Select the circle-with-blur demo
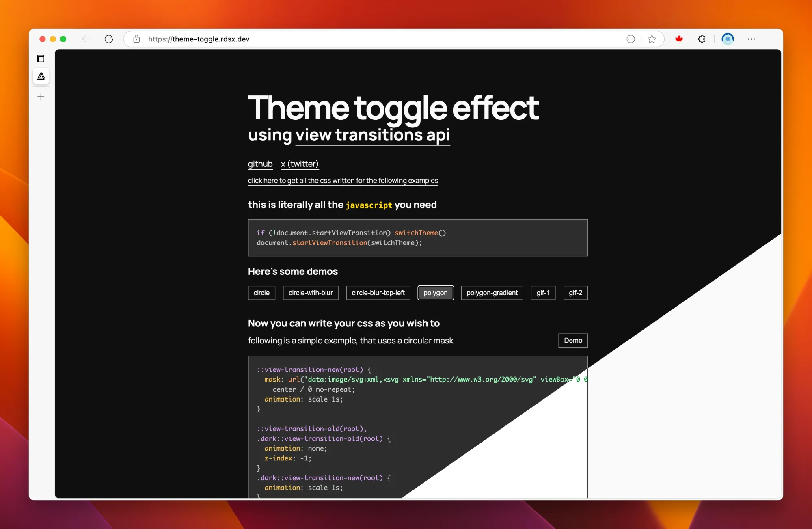The image size is (812, 529). [311, 293]
